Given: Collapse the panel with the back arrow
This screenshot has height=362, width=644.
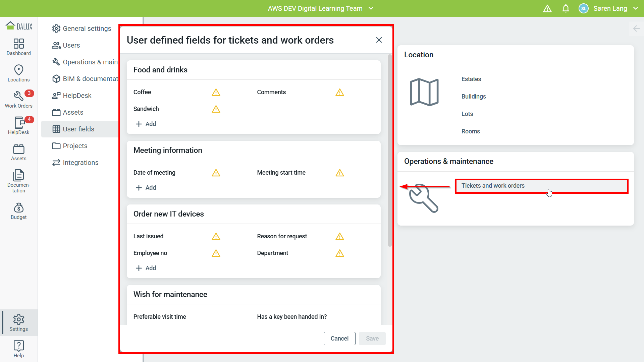Looking at the screenshot, I should [636, 28].
